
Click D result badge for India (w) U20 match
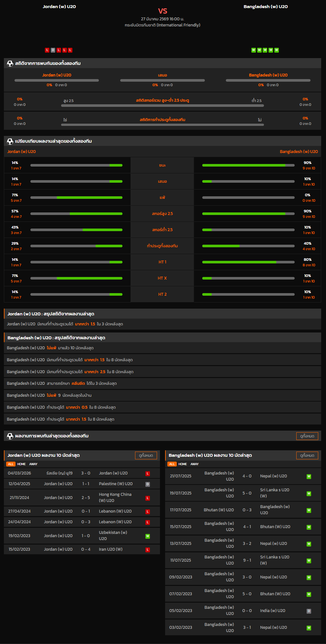[x=309, y=611]
